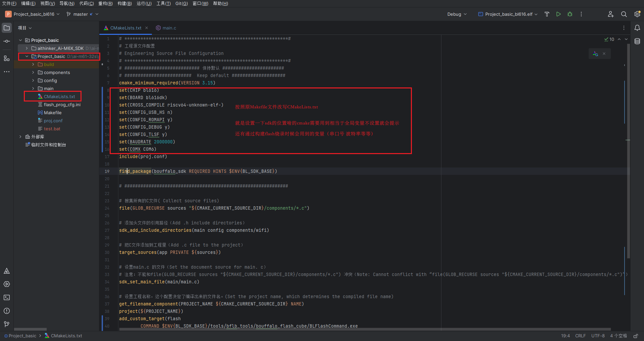Show more tool windows ellipsis icon
The image size is (644, 341).
pos(7,72)
